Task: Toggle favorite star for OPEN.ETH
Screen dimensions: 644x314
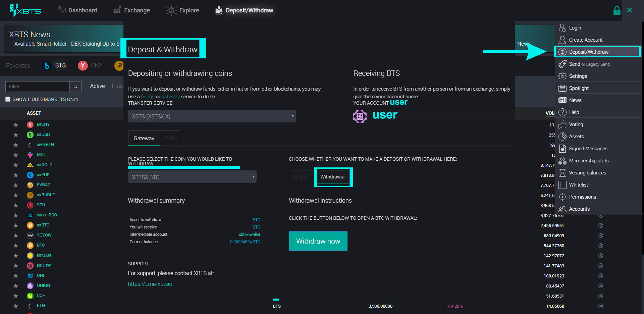Action: [x=15, y=145]
